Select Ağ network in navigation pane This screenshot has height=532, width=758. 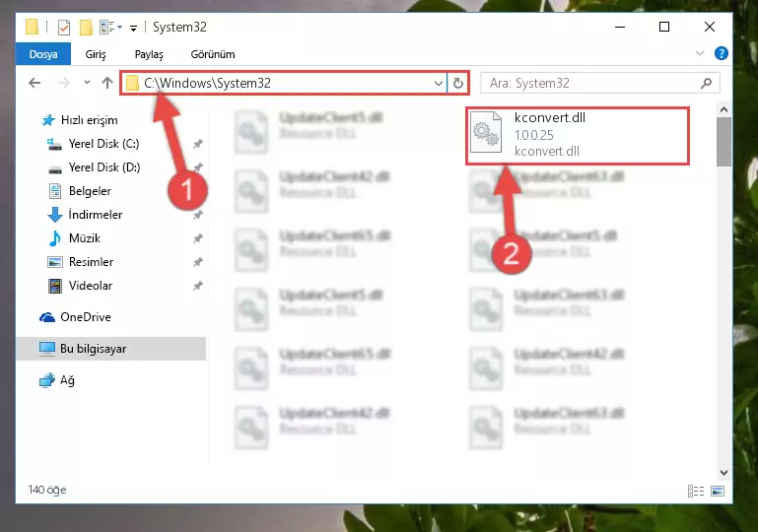tap(57, 380)
